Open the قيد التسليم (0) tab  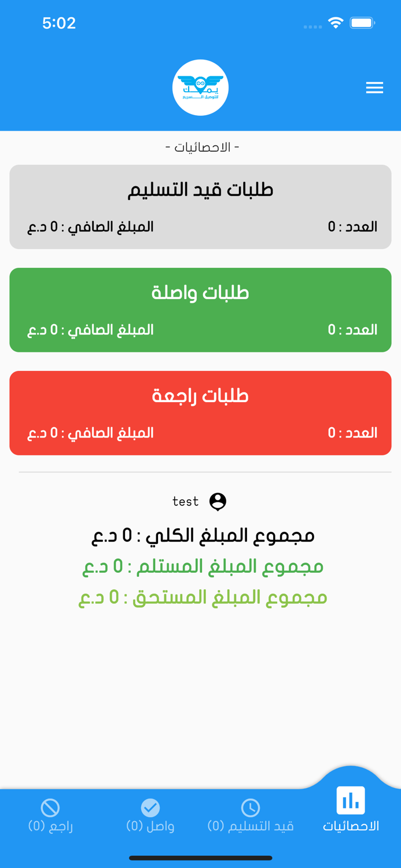251,816
